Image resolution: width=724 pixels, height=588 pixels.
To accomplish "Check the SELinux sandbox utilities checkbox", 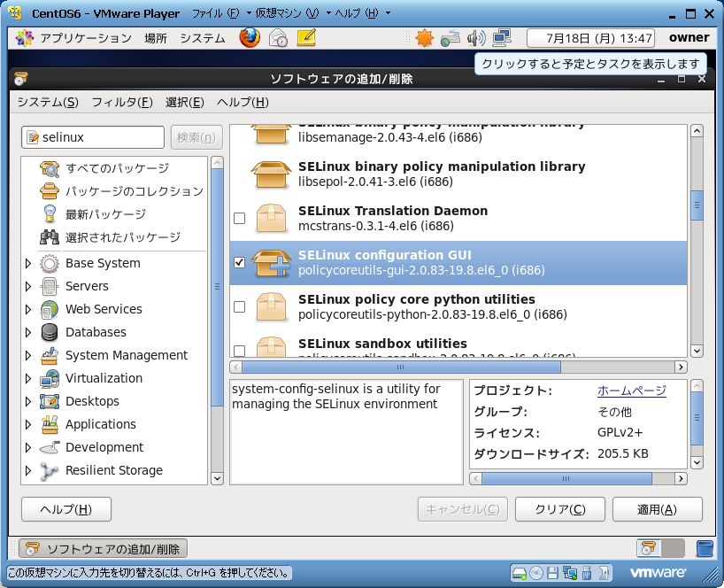I will [239, 351].
